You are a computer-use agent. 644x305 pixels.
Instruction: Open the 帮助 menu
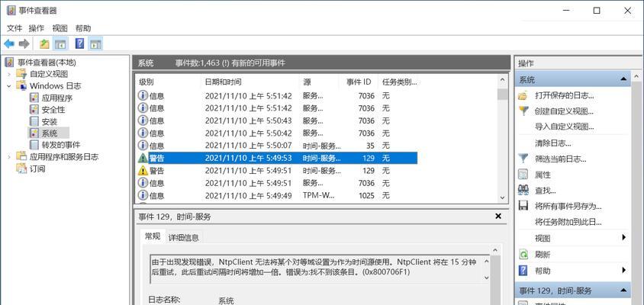[x=83, y=28]
